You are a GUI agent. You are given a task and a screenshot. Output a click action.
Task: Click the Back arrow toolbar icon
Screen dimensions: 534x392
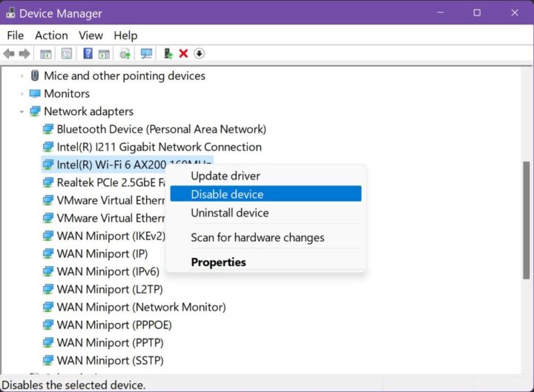9,54
